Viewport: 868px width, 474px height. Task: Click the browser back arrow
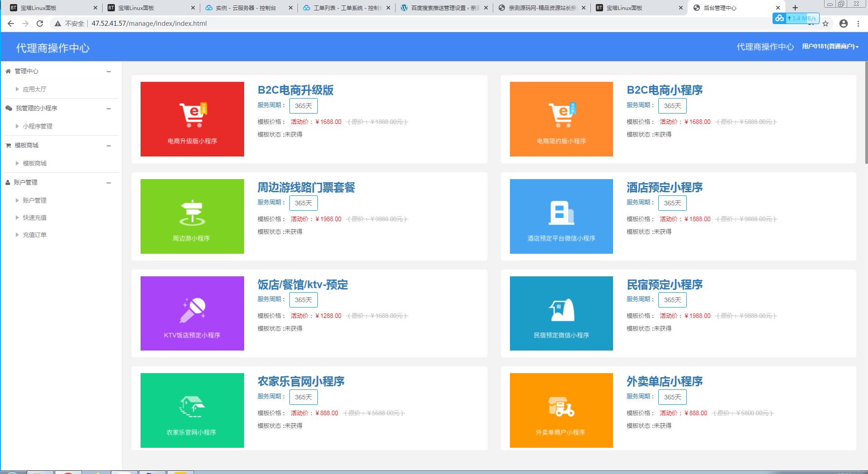click(x=11, y=24)
